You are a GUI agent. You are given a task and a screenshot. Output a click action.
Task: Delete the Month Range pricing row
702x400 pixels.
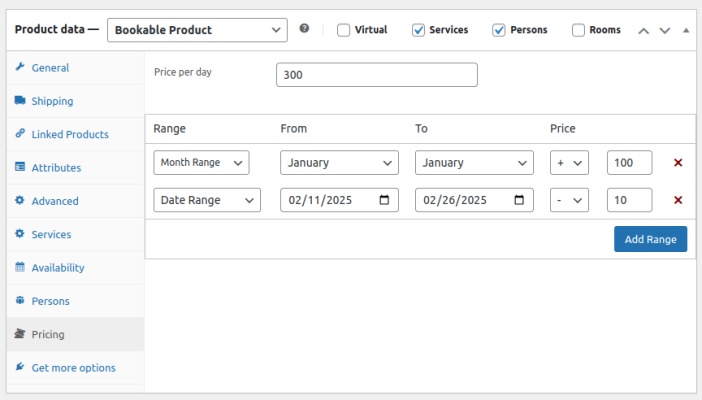pos(678,162)
